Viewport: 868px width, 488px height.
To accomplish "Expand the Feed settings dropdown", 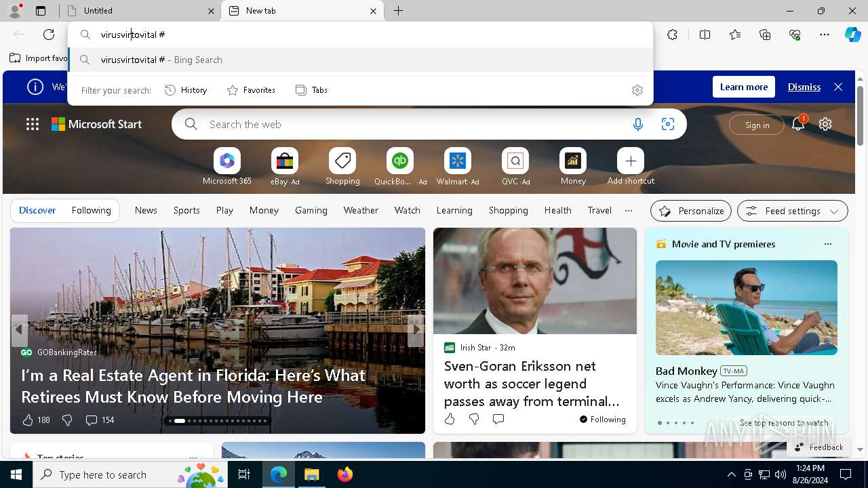I will (x=792, y=211).
